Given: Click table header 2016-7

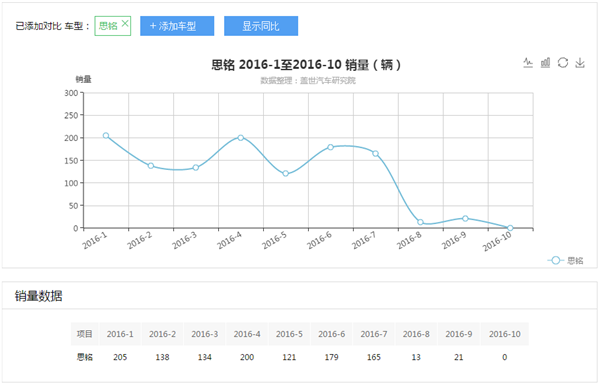Looking at the screenshot, I should point(374,334).
